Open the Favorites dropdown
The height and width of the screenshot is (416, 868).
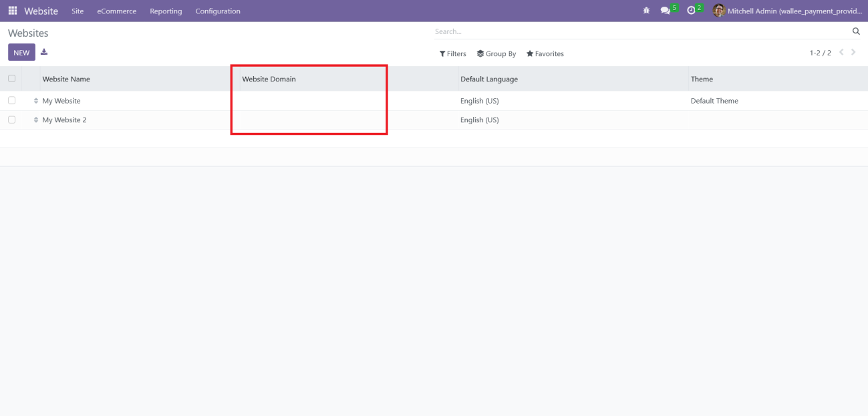point(545,54)
